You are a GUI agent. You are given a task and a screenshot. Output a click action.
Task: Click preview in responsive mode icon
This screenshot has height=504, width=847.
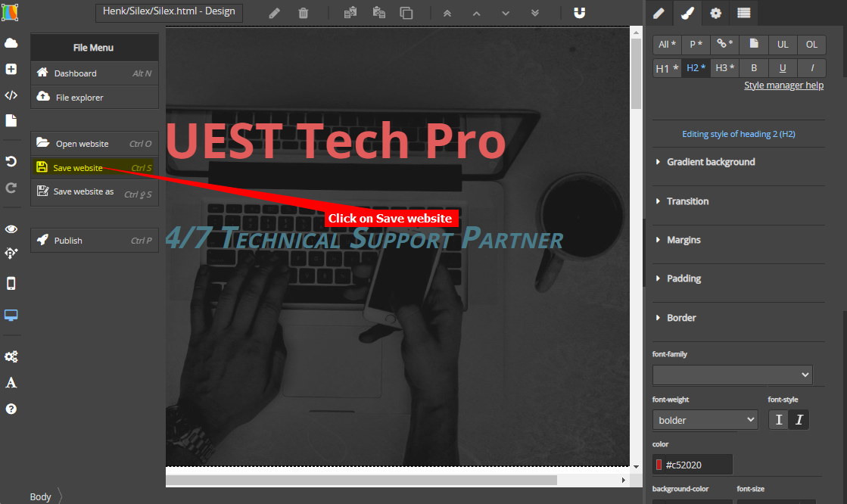(x=11, y=254)
